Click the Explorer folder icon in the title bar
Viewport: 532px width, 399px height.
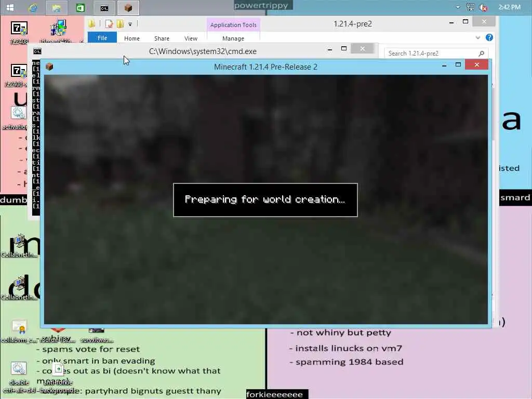click(x=91, y=24)
